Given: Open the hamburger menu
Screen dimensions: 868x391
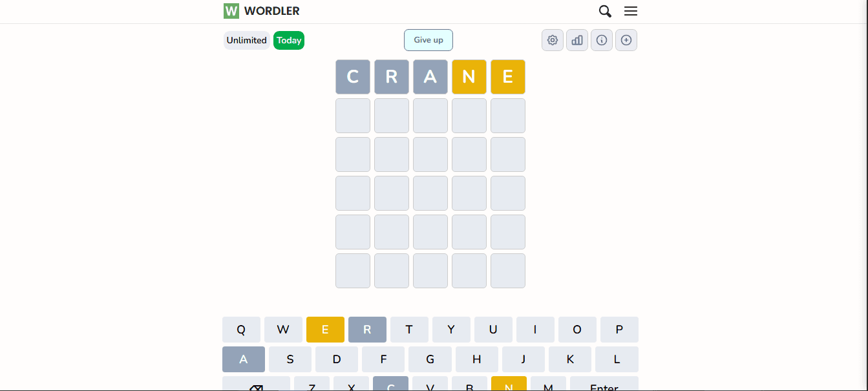Looking at the screenshot, I should pyautogui.click(x=631, y=11).
